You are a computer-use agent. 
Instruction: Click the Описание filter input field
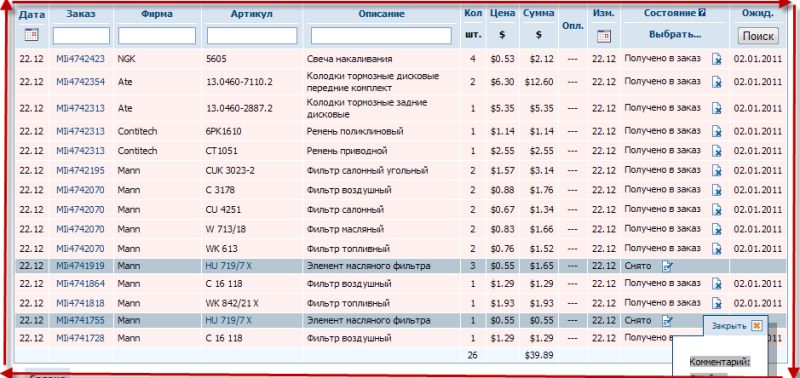tap(381, 36)
